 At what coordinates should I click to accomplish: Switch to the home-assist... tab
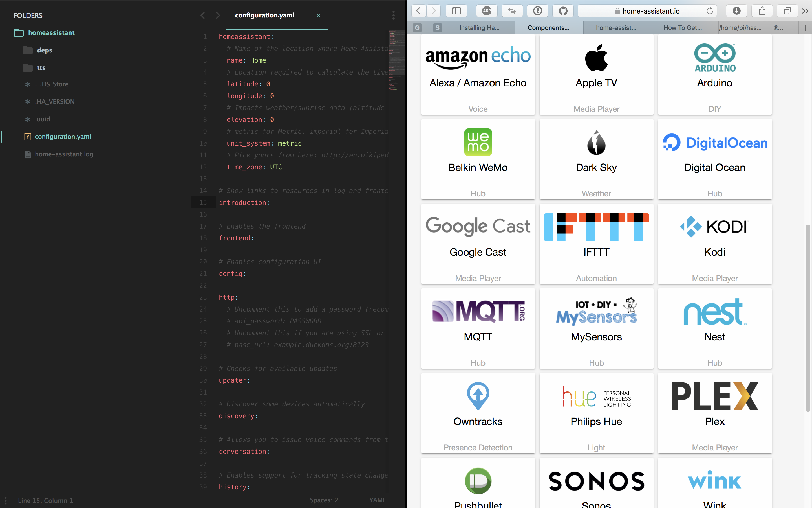(x=617, y=28)
